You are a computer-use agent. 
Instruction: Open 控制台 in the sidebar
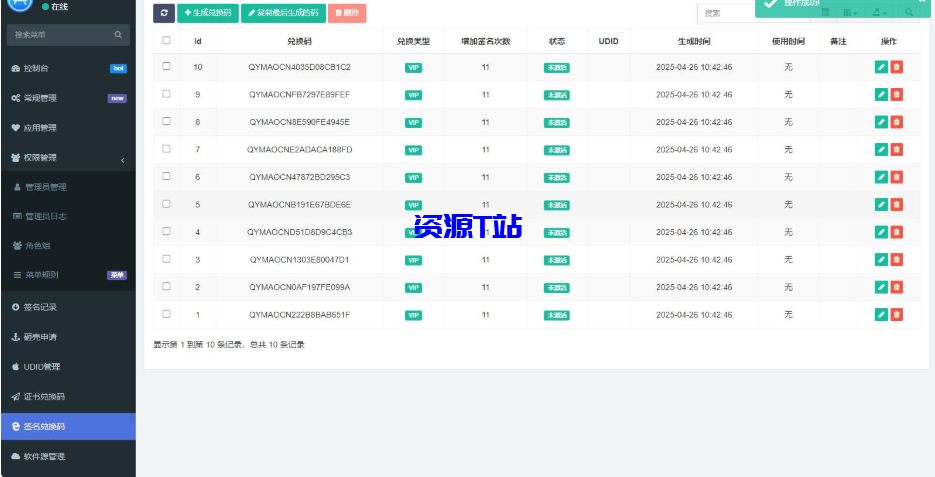[x=68, y=69]
